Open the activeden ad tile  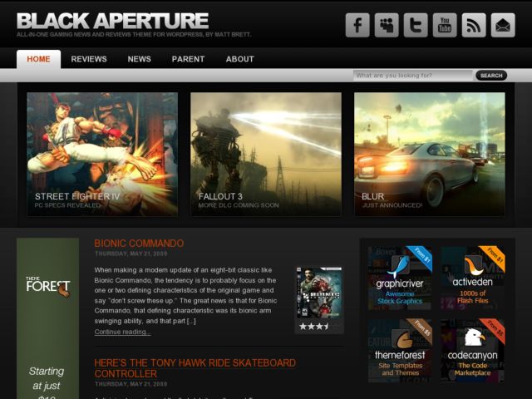point(473,278)
